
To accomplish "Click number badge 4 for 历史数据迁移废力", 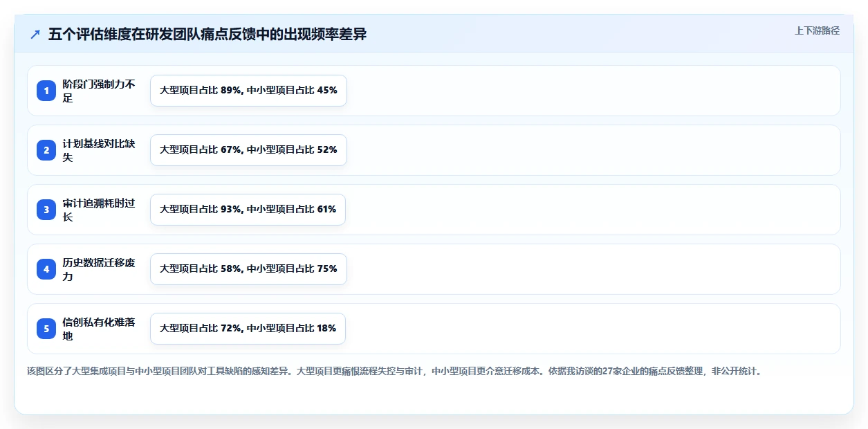I will (46, 269).
